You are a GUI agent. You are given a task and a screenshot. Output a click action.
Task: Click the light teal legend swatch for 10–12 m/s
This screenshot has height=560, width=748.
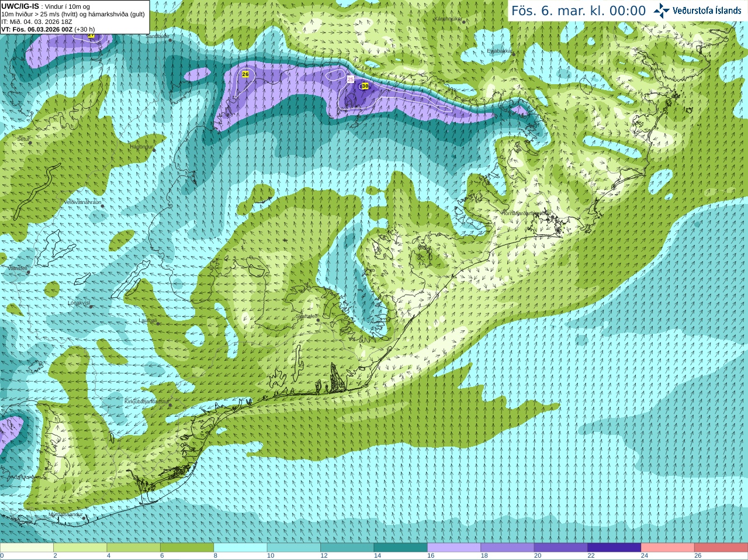294,548
